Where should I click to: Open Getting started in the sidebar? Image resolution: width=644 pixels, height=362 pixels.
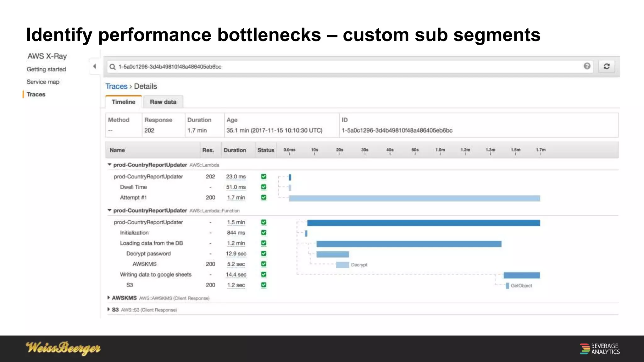(46, 69)
